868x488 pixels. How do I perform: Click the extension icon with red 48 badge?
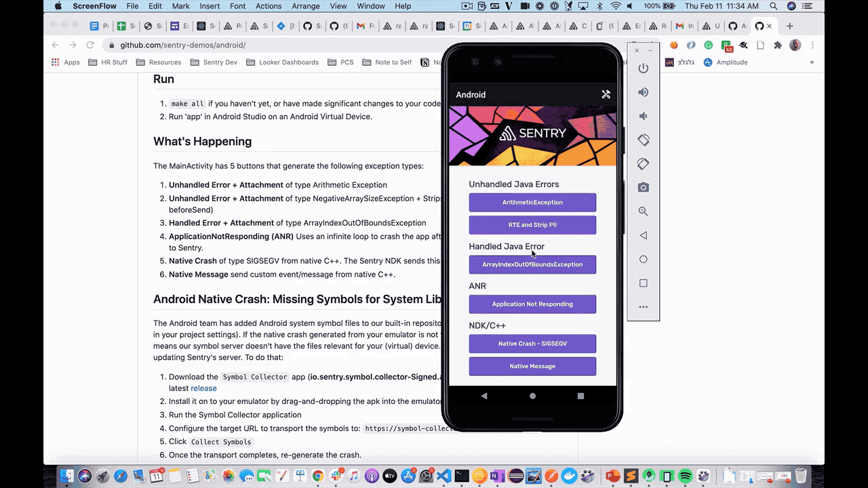727,45
